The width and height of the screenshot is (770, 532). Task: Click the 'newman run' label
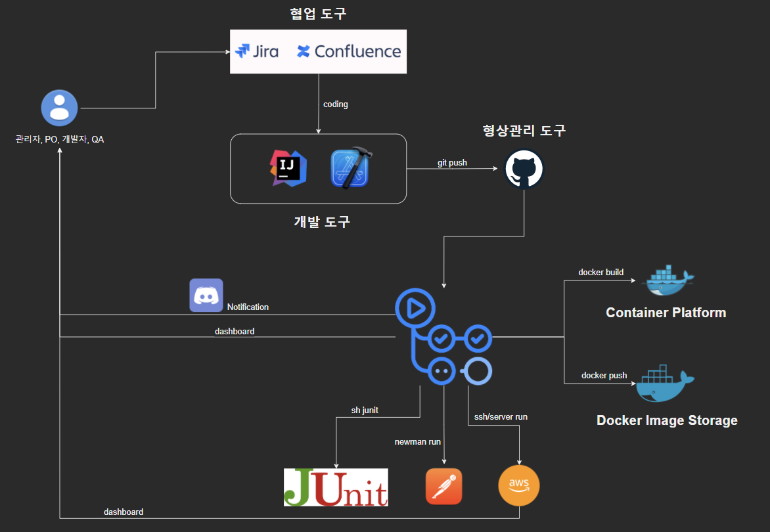coord(418,442)
